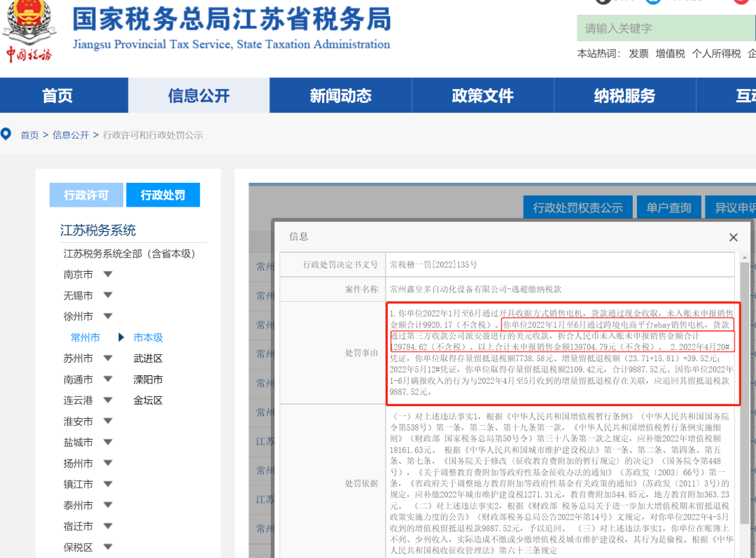Open the 纳税服务 navigation tab
The image size is (756, 558).
pyautogui.click(x=624, y=95)
